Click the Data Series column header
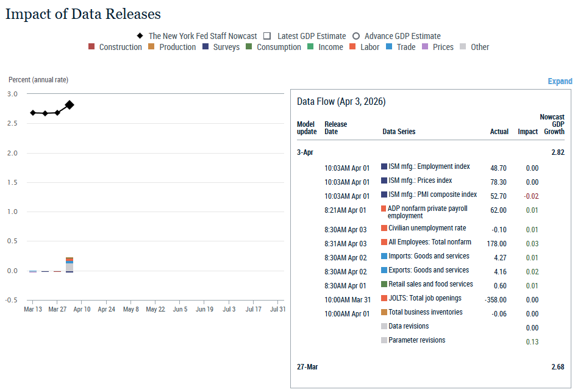This screenshot has width=575, height=392. pos(399,132)
